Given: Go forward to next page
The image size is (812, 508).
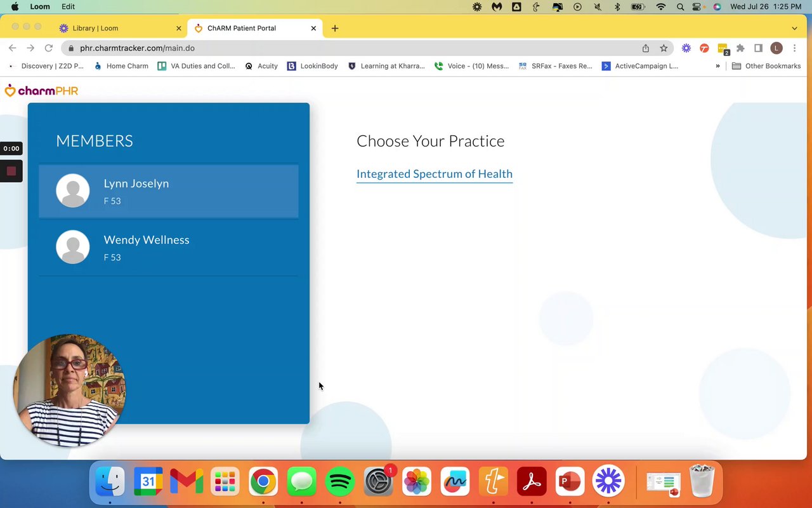Looking at the screenshot, I should coord(30,48).
